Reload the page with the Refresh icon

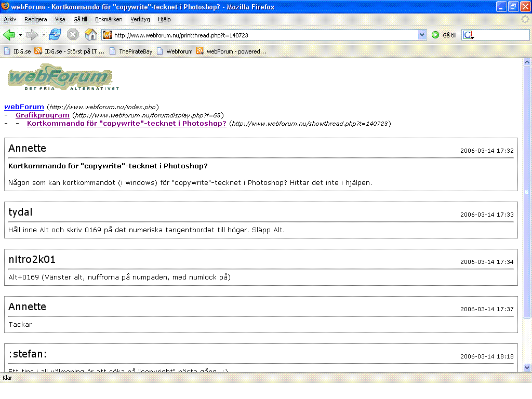55,35
